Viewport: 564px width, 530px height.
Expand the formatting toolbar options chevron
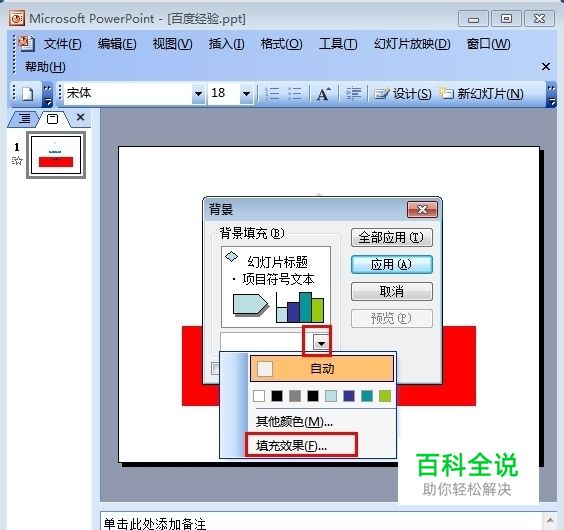[551, 95]
